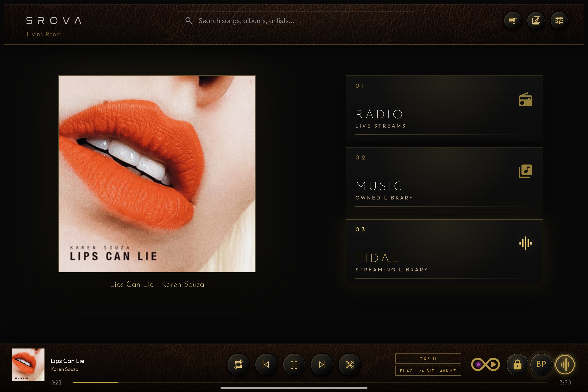Image resolution: width=588 pixels, height=392 pixels.
Task: Skip to the next track
Action: coord(322,364)
